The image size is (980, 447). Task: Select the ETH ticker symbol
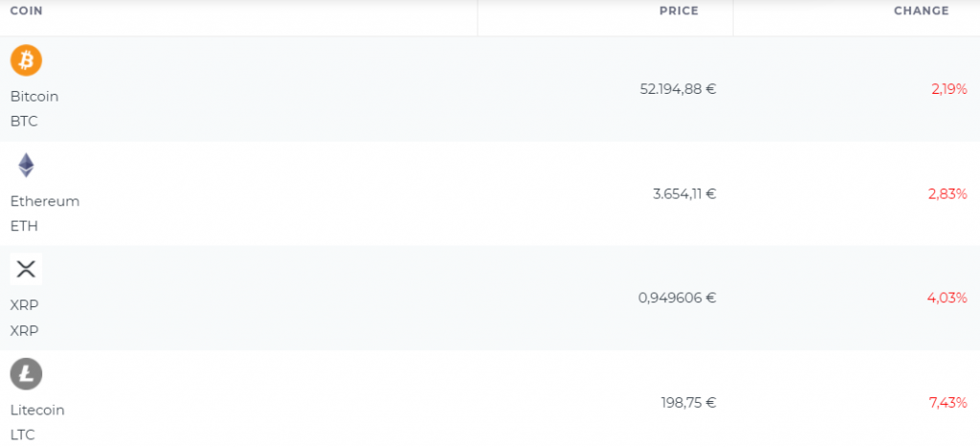(x=24, y=226)
